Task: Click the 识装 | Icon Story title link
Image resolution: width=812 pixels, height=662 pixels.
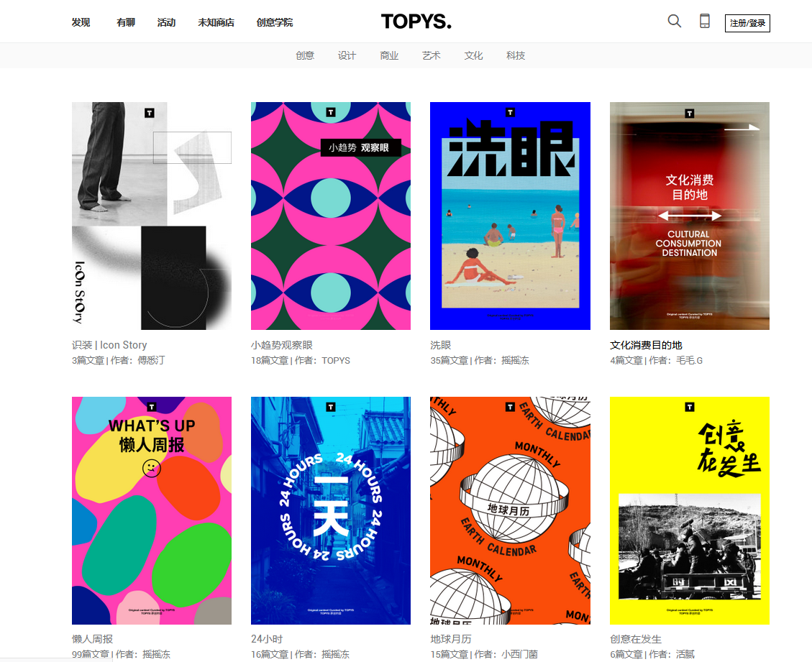Action: [109, 345]
